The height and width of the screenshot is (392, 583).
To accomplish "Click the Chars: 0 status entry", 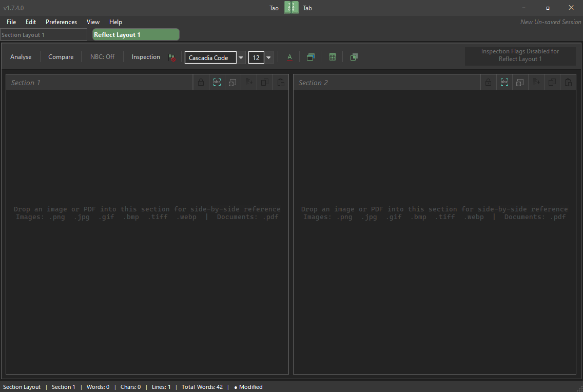I will click(130, 387).
